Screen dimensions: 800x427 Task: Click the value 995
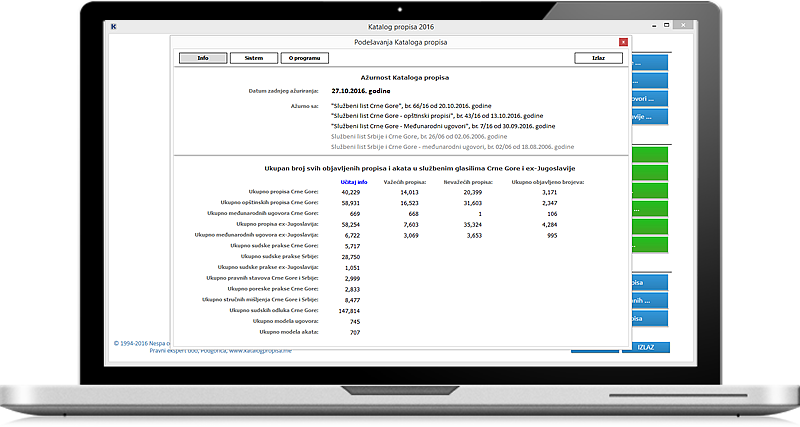coord(552,236)
